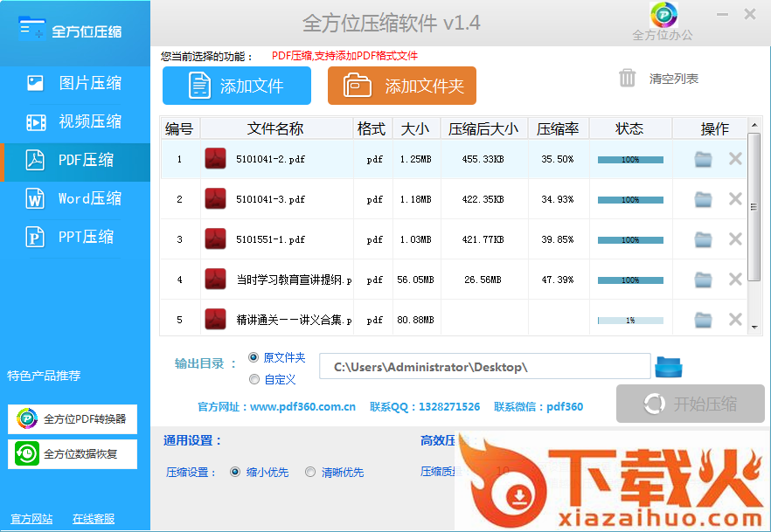The height and width of the screenshot is (532, 771).
Task: Select file name 5101041-3.pdf
Action: pos(270,199)
